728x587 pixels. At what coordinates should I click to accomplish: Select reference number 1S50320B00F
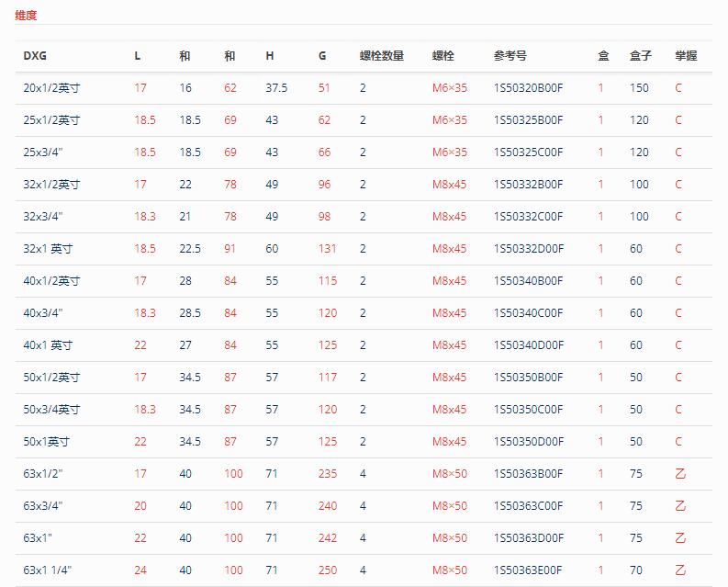[529, 88]
